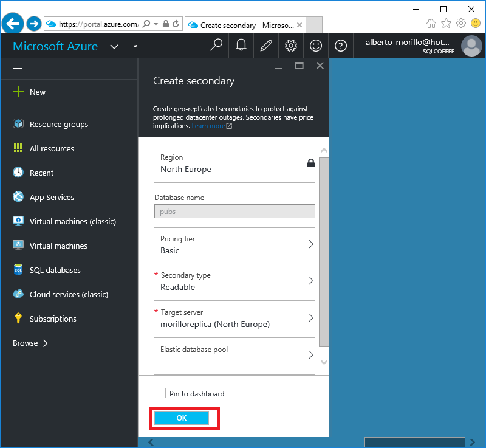Click the lock security icon in address bar
The height and width of the screenshot is (448, 486).
coord(166,24)
